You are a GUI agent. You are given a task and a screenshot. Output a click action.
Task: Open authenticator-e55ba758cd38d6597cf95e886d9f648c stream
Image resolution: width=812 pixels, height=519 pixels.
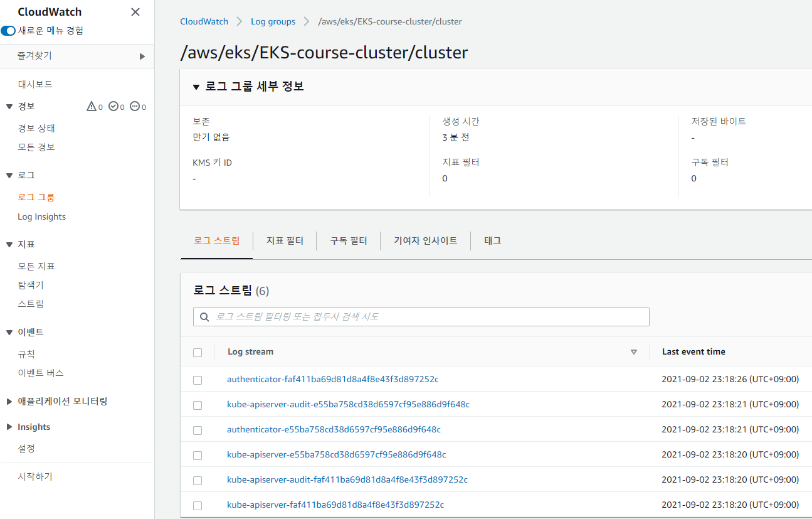(334, 429)
